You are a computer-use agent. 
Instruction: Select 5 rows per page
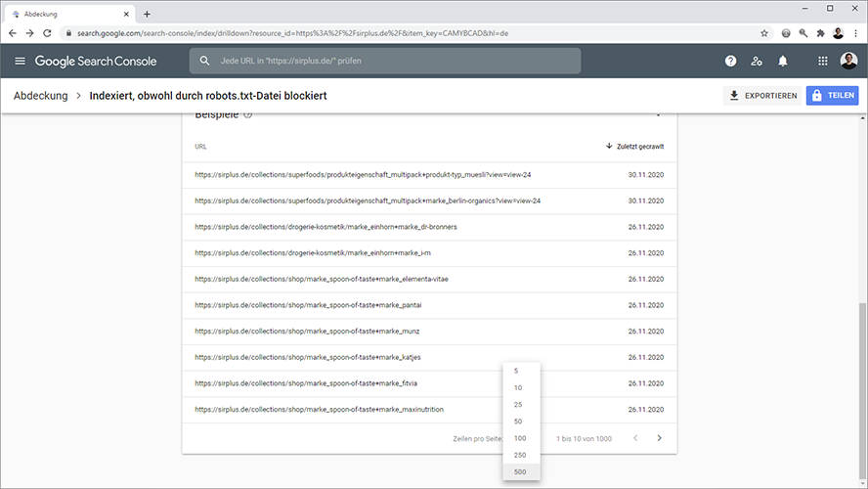pyautogui.click(x=521, y=371)
